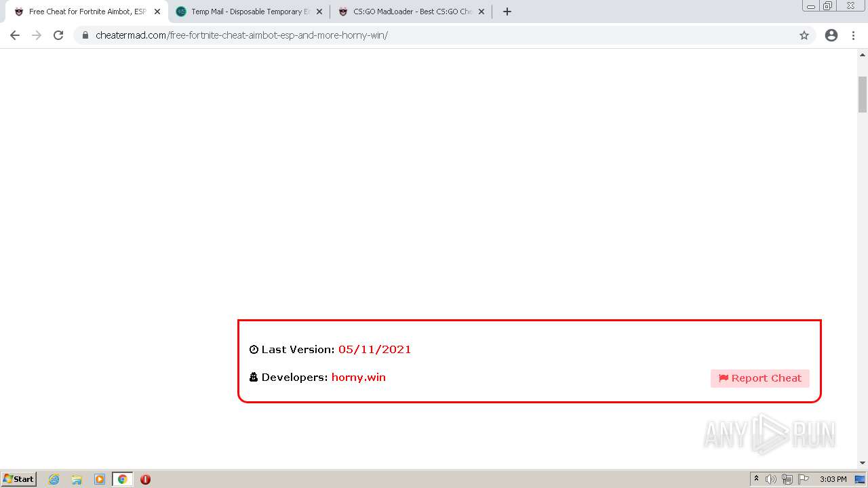Click the "Developers:" label
The image size is (868, 488).
[x=294, y=378]
